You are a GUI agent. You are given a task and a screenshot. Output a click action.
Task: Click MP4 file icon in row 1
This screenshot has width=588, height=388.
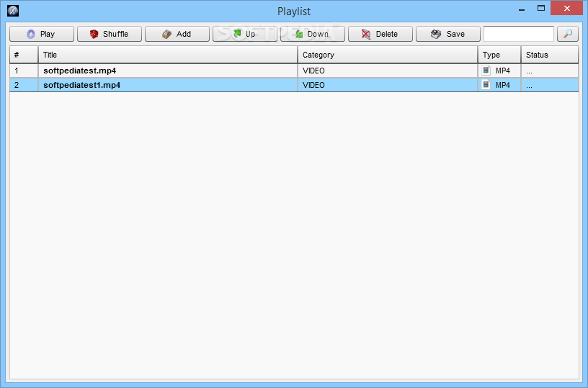tap(486, 70)
